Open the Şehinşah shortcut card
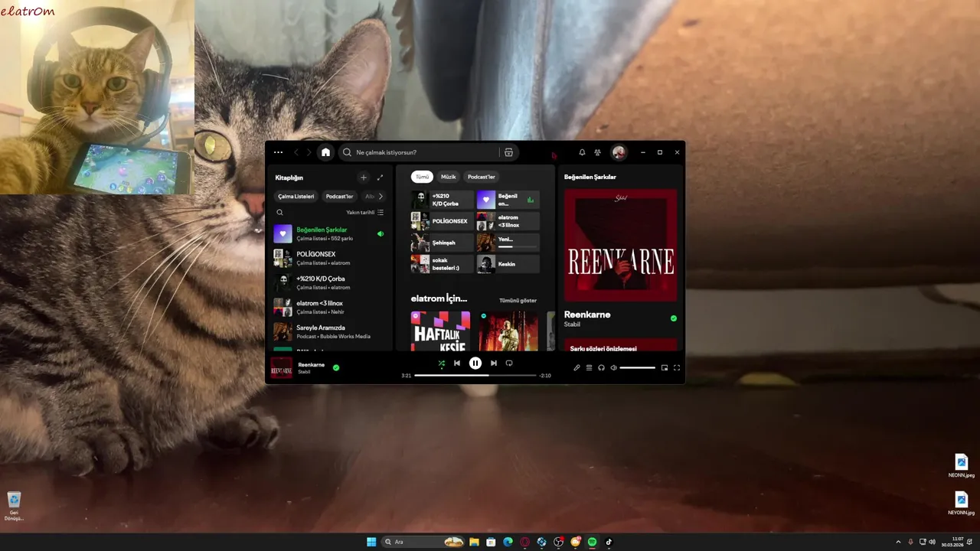Screen dimensions: 980x551 (443, 243)
